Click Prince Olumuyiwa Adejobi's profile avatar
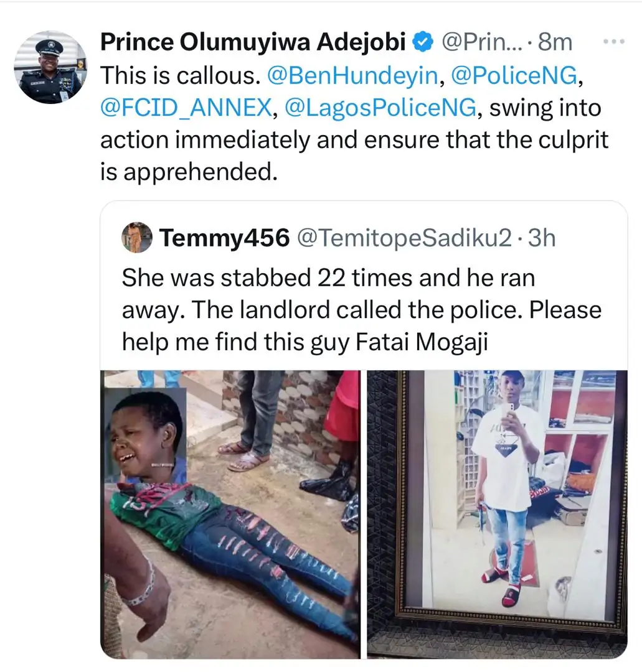Viewport: 642px width, 672px height. [x=50, y=67]
